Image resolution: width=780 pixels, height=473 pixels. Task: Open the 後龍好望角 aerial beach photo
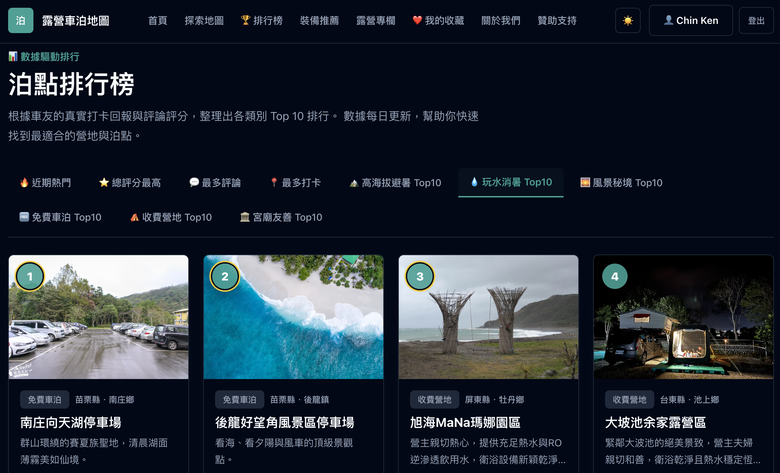click(293, 317)
